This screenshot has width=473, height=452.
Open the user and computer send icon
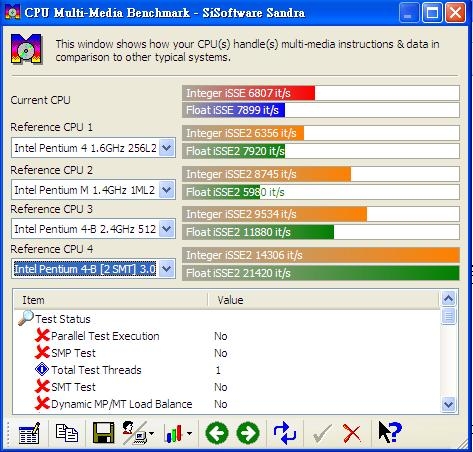point(135,433)
